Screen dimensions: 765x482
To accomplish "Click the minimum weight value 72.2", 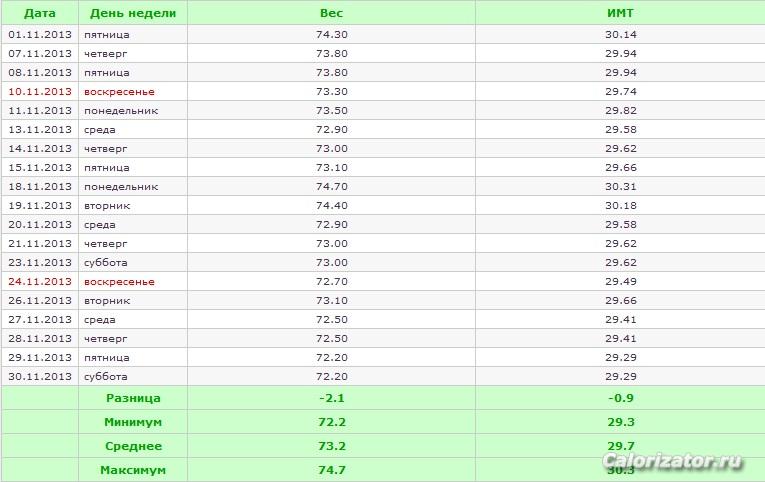I will pos(332,422).
